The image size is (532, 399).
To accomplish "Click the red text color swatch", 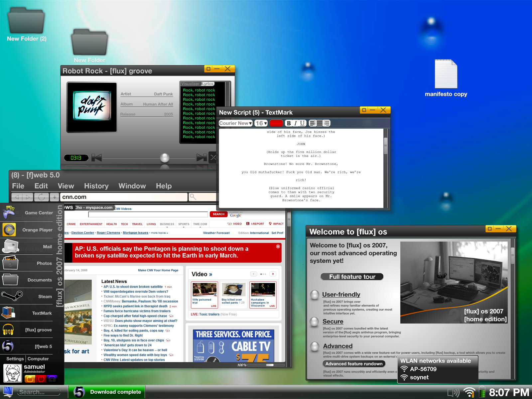I will [x=276, y=123].
